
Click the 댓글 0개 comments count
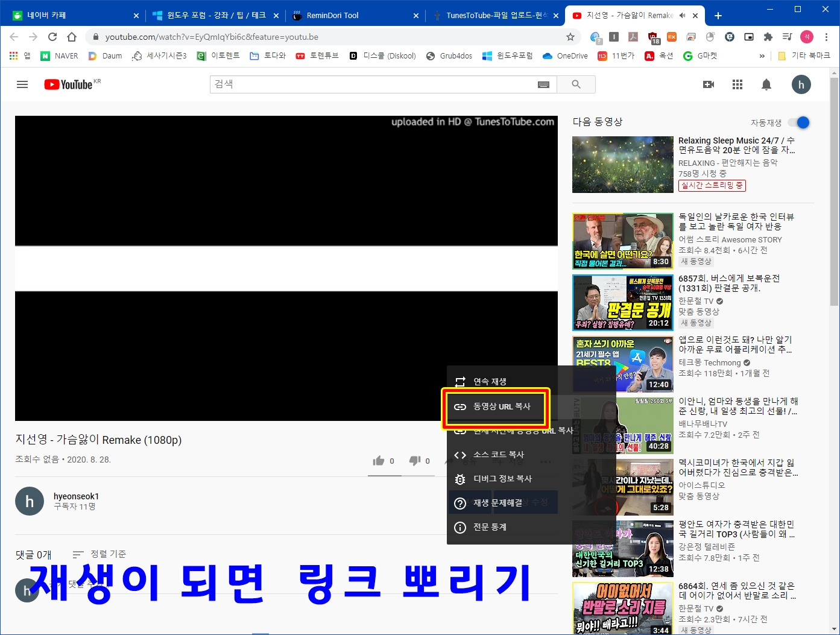[x=33, y=554]
